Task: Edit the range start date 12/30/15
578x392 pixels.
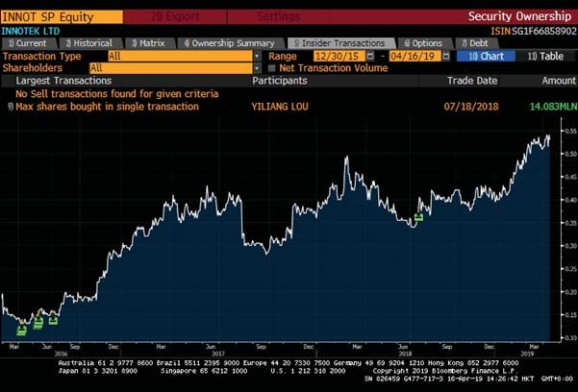Action: point(339,57)
